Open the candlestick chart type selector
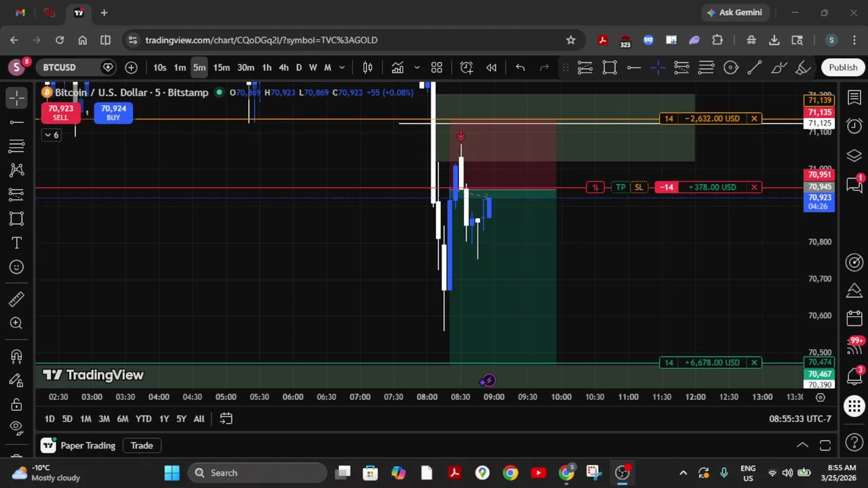This screenshot has height=488, width=868. [x=368, y=67]
